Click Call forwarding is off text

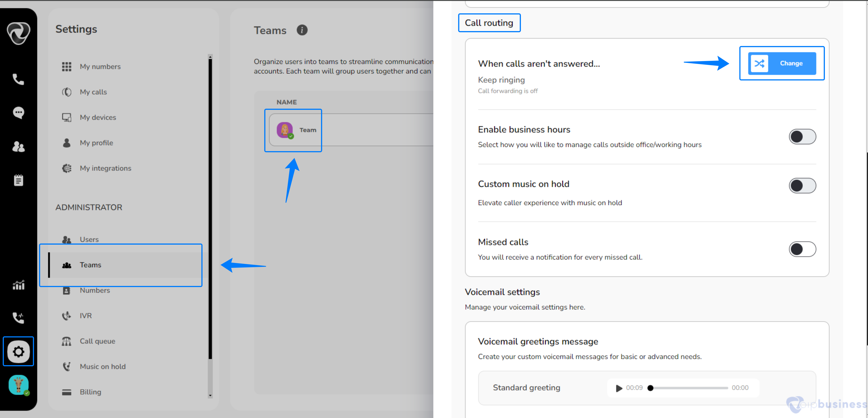point(508,91)
